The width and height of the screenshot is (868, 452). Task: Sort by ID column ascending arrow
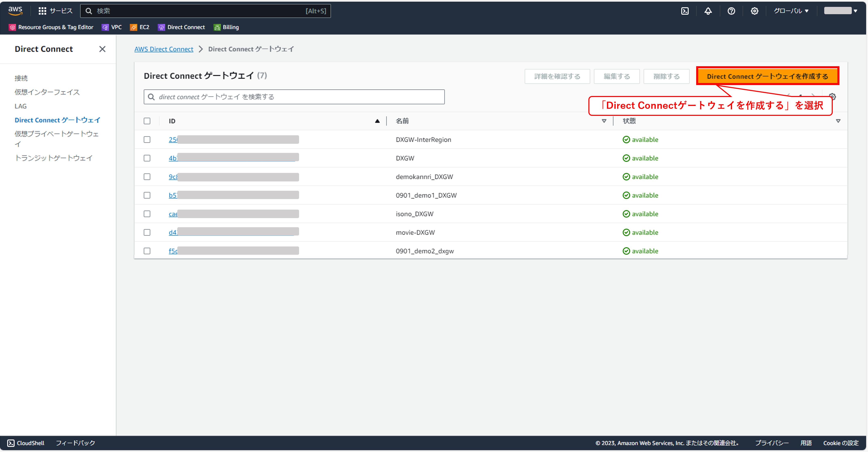coord(377,121)
